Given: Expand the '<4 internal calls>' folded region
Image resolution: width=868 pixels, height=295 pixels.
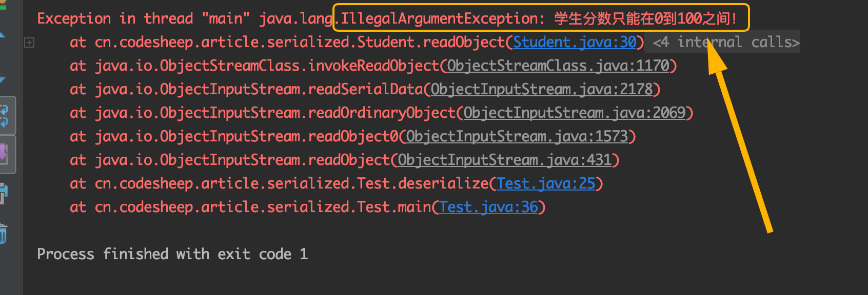Looking at the screenshot, I should click(x=725, y=42).
